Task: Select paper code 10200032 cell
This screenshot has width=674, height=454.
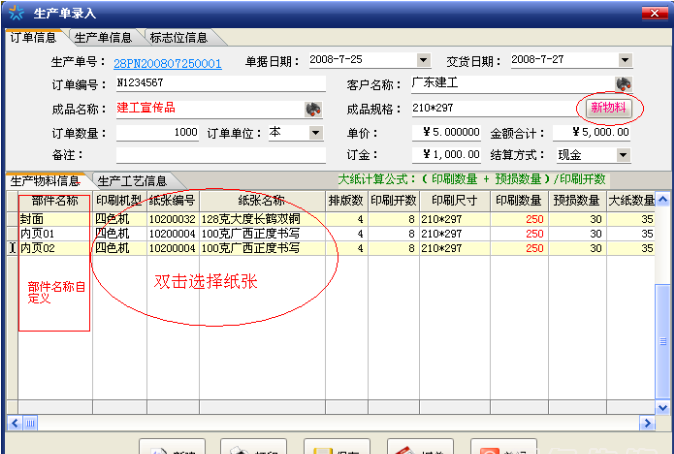Action: coord(173,219)
